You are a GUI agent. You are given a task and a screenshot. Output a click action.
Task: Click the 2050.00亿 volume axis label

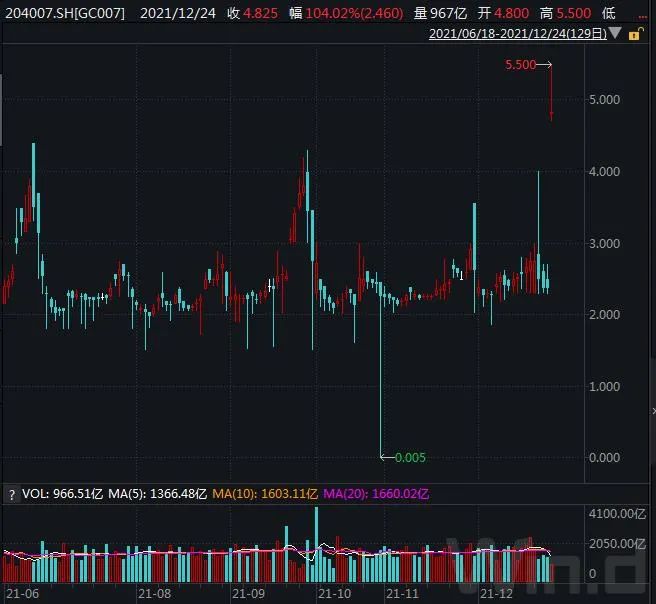617,544
